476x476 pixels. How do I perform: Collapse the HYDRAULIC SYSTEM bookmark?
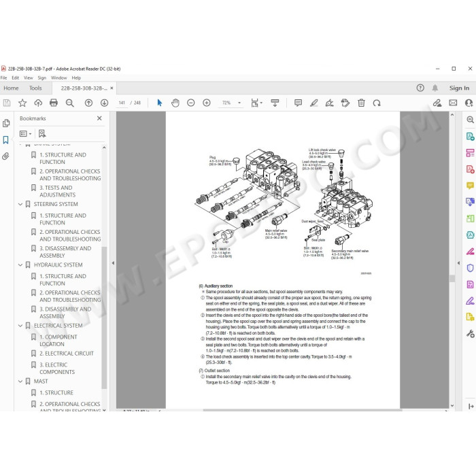[20, 265]
